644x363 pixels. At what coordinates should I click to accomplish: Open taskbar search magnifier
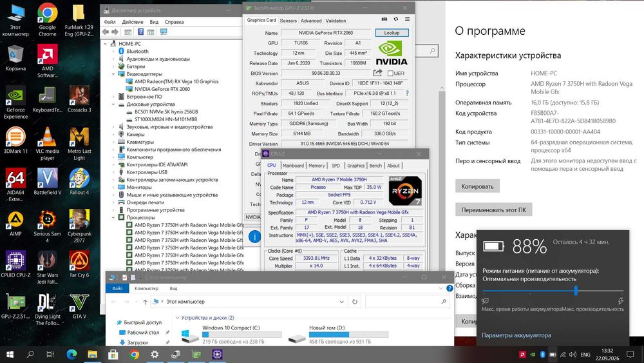point(30,354)
